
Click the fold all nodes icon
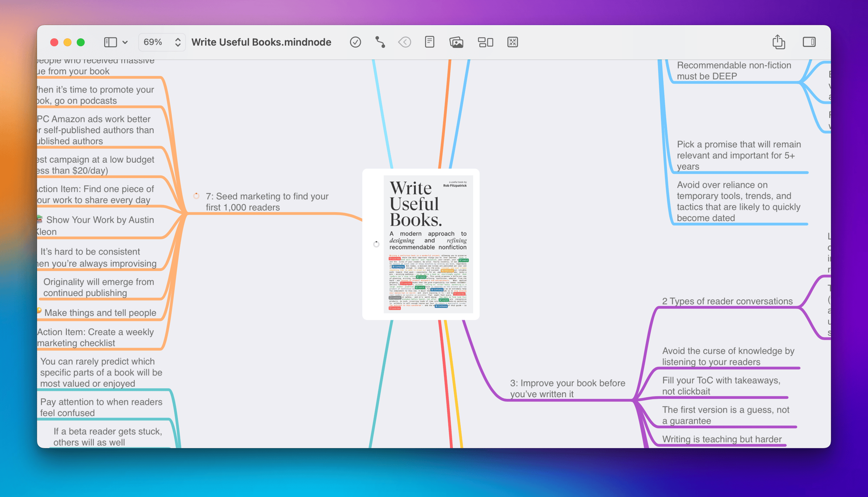[x=512, y=42]
